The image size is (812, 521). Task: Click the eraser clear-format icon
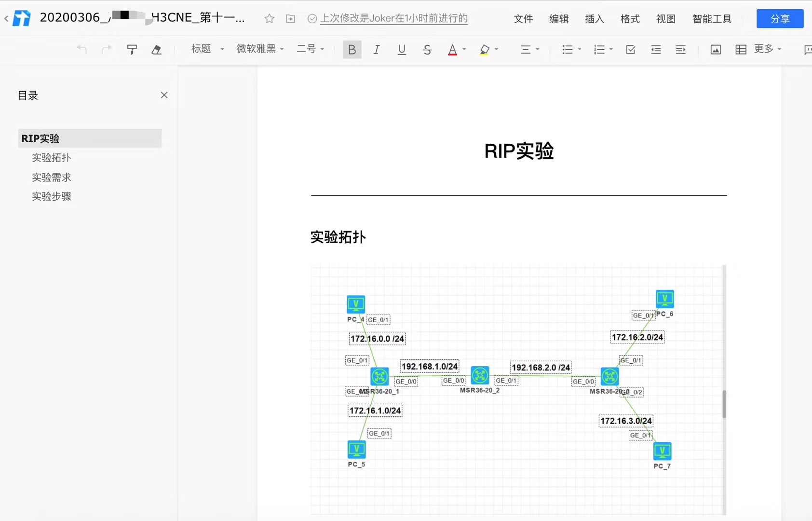(156, 49)
